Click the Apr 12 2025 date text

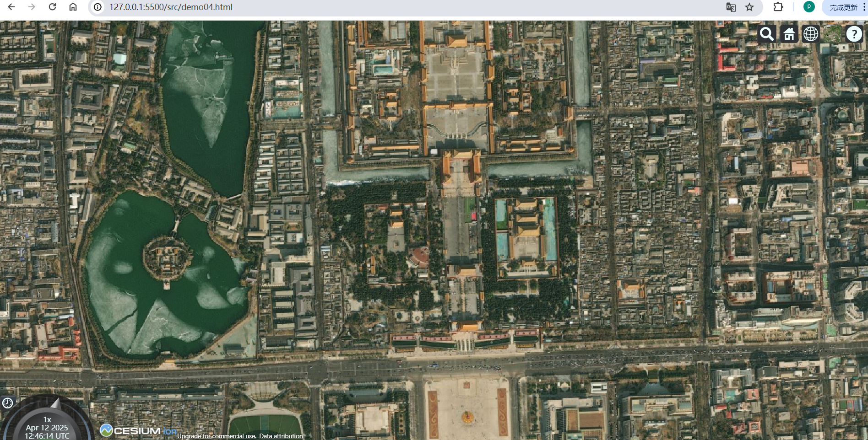[47, 428]
